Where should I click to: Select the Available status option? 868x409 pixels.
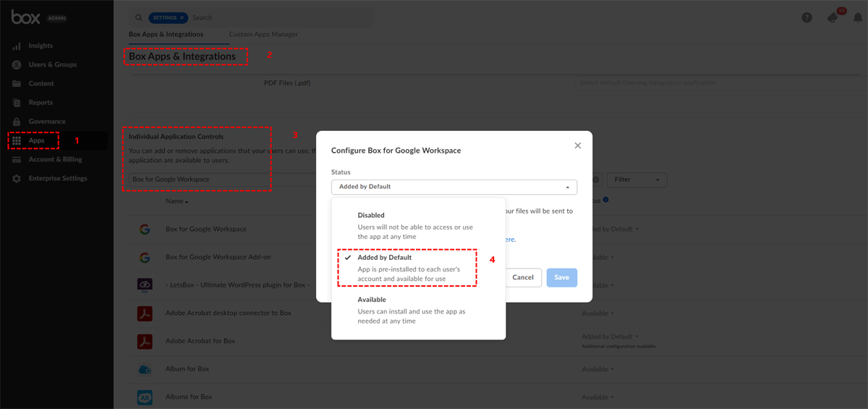tap(418, 310)
